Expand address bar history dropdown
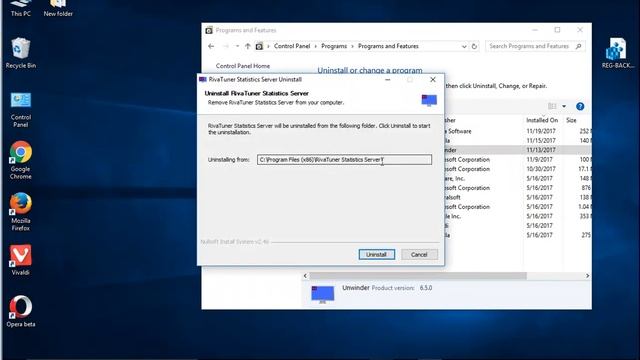Image resolution: width=640 pixels, height=360 pixels. pyautogui.click(x=464, y=47)
